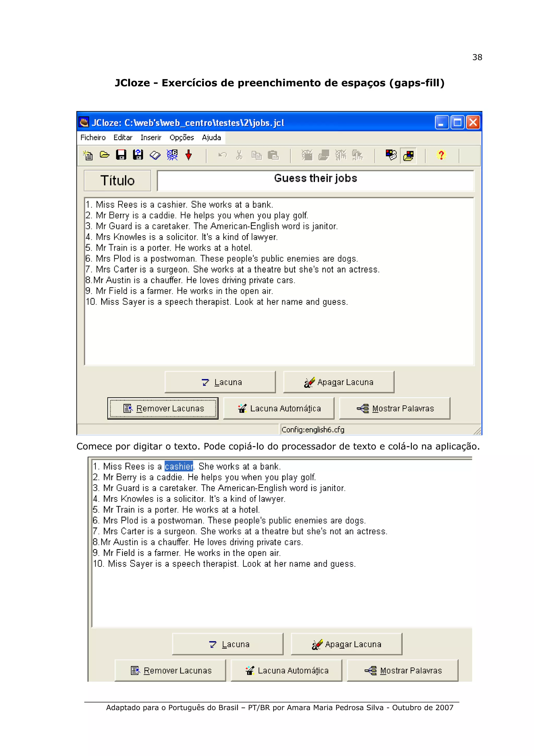Click the red down arrow toolbar icon
This screenshot has height=756, width=534.
click(189, 155)
